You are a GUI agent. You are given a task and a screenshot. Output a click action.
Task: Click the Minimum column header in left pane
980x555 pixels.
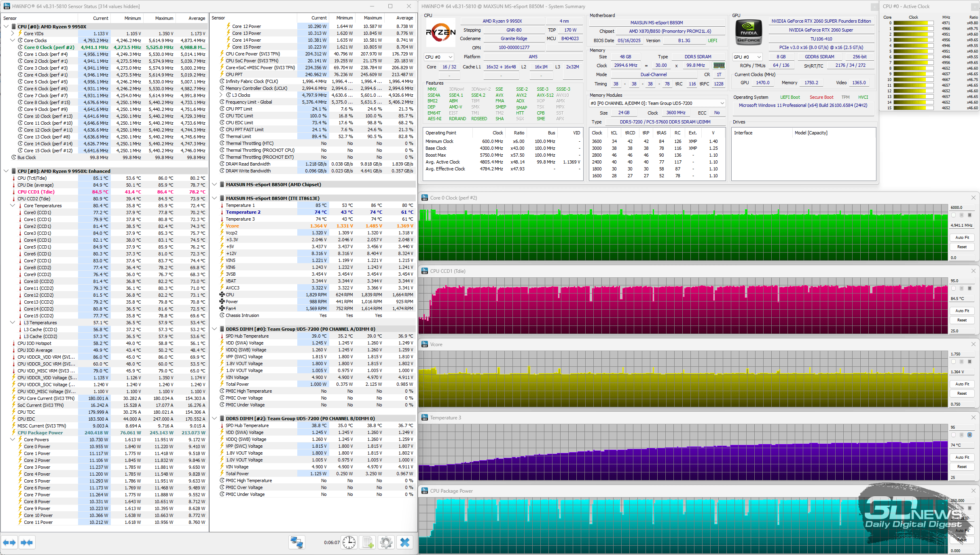(x=127, y=18)
